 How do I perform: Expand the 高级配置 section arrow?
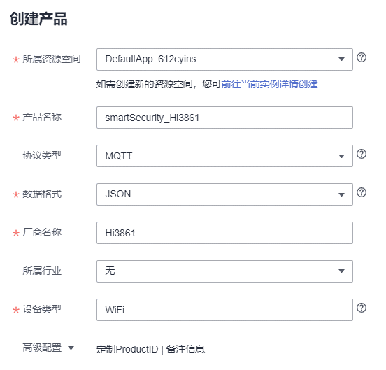click(71, 348)
